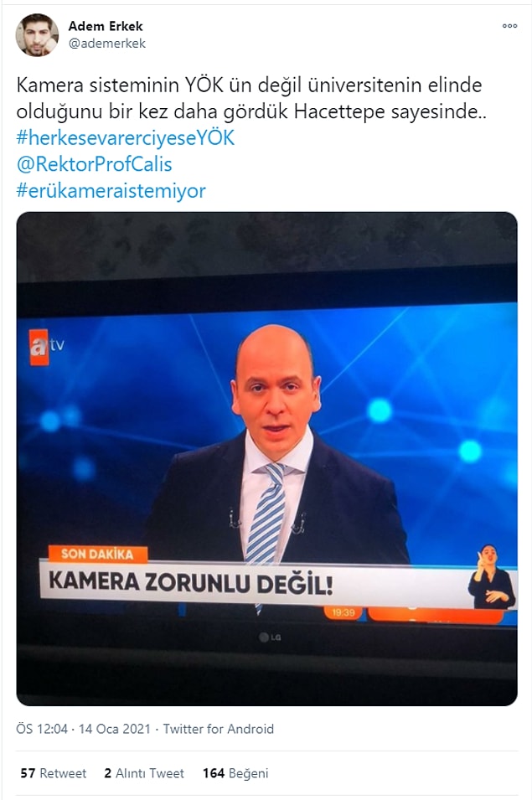532x800 pixels.
Task: Open the #erükameraistemiyor hashtag
Action: coord(111,191)
